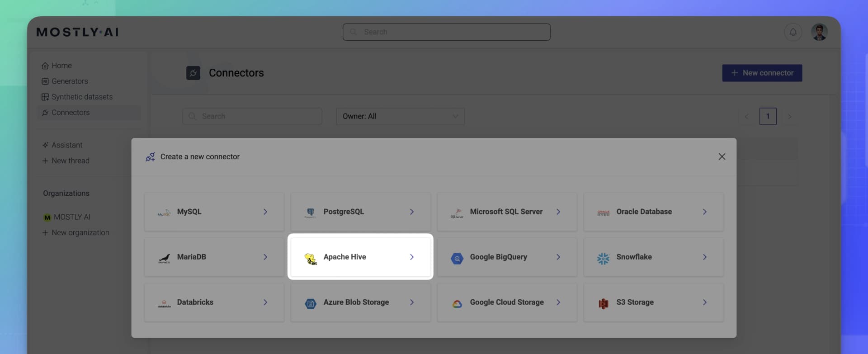Expand Google BigQuery chevron

point(558,257)
